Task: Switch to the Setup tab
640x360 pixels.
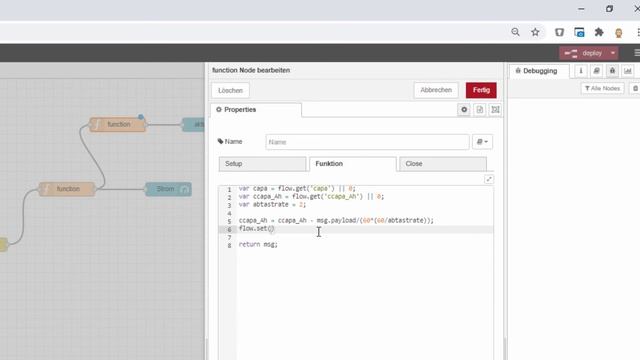Action: click(262, 164)
